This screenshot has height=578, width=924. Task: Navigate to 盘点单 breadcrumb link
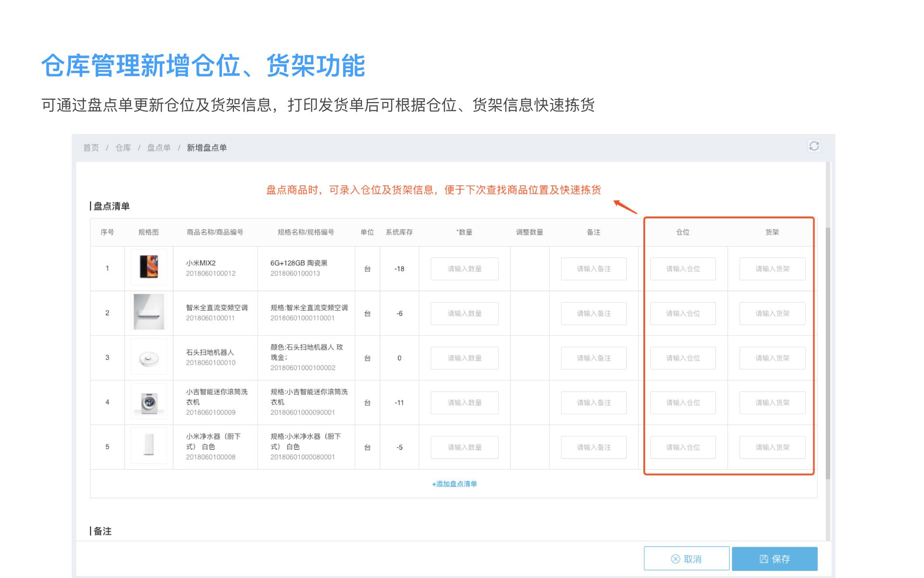[x=159, y=147]
